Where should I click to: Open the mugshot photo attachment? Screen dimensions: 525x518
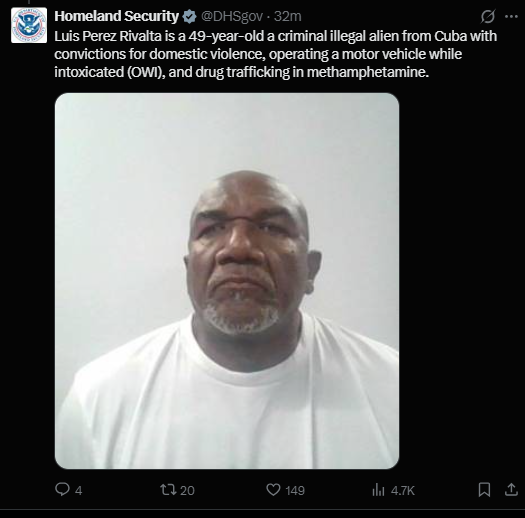pyautogui.click(x=227, y=281)
